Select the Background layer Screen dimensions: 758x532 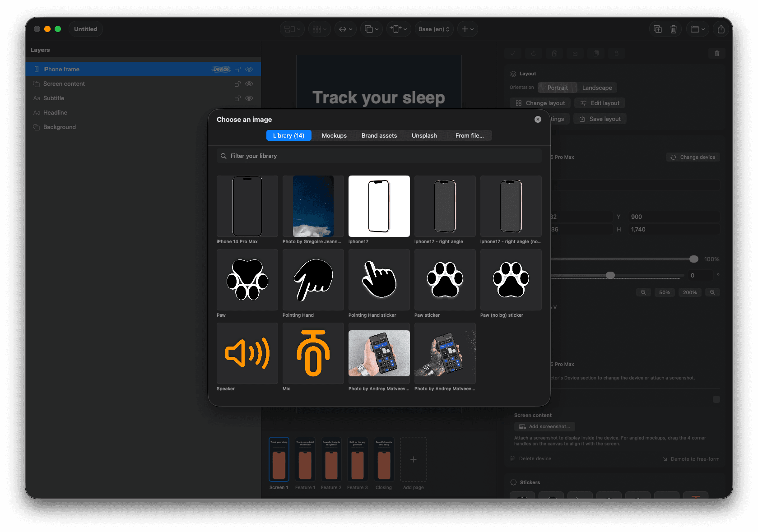[143, 127]
